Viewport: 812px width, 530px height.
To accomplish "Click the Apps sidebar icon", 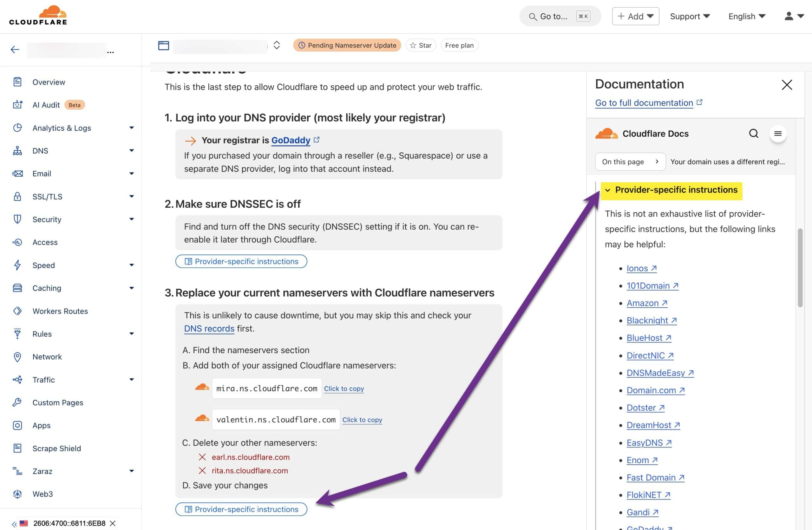I will click(x=17, y=425).
